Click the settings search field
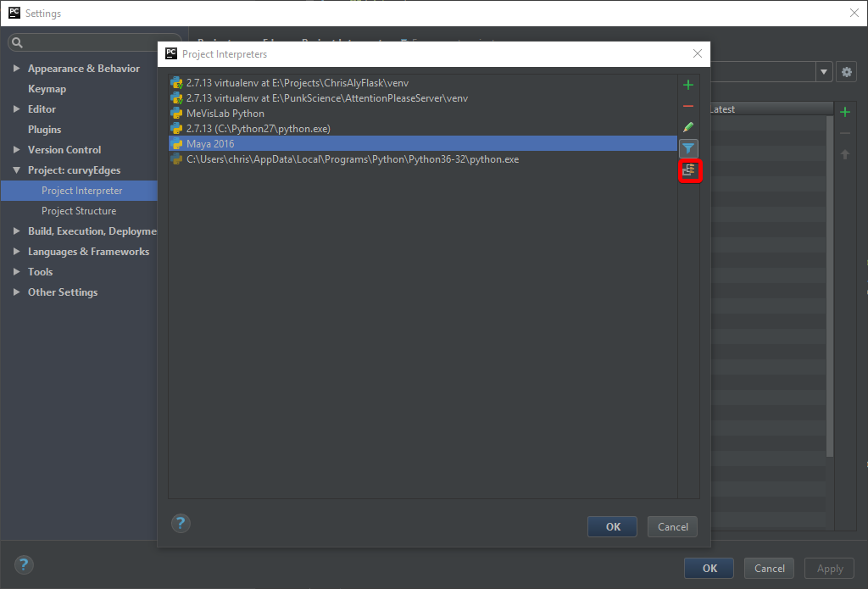Viewport: 868px width, 589px height. click(x=93, y=42)
